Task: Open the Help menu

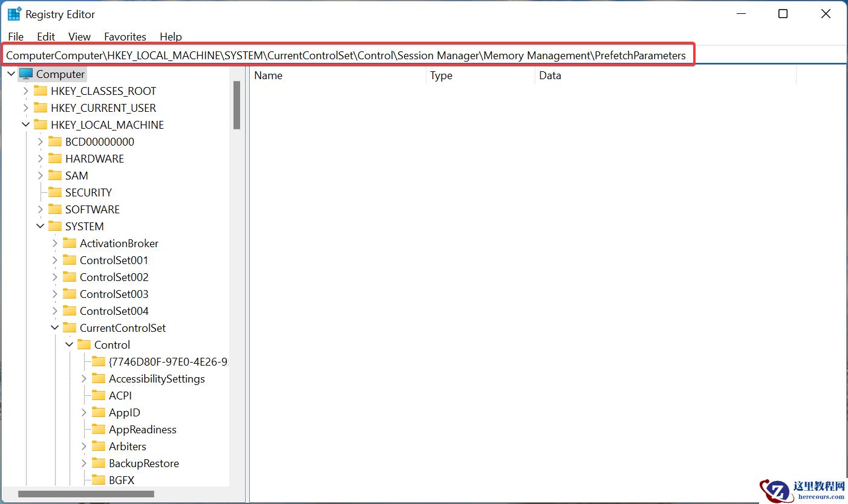Action: pos(171,37)
